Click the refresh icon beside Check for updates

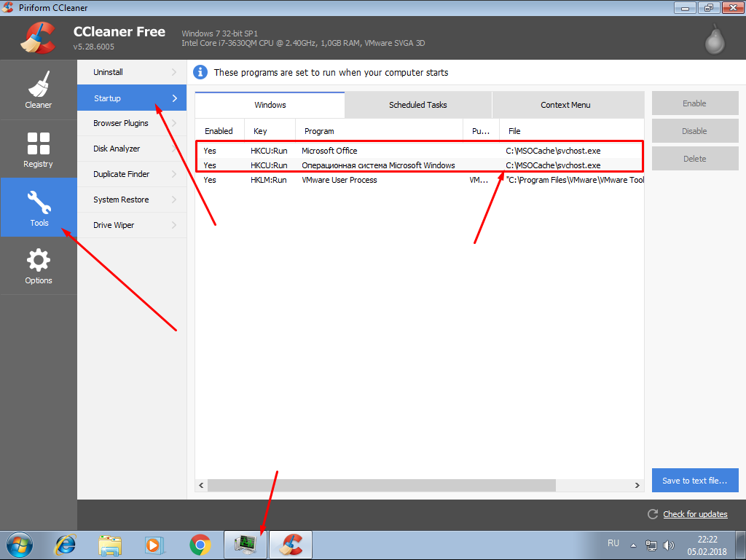tap(653, 514)
